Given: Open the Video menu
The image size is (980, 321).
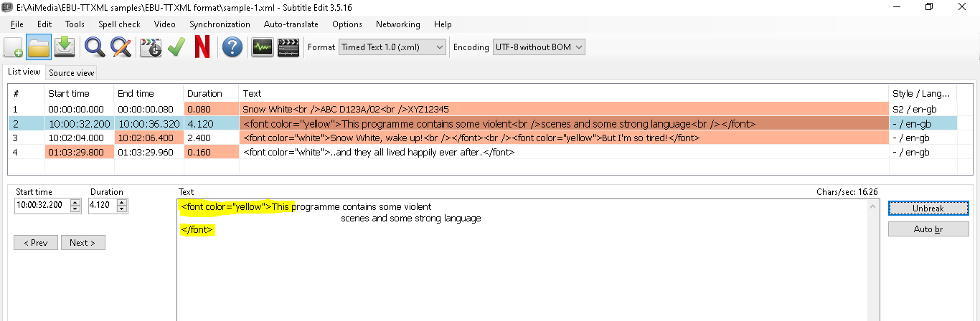Looking at the screenshot, I should click(x=164, y=24).
